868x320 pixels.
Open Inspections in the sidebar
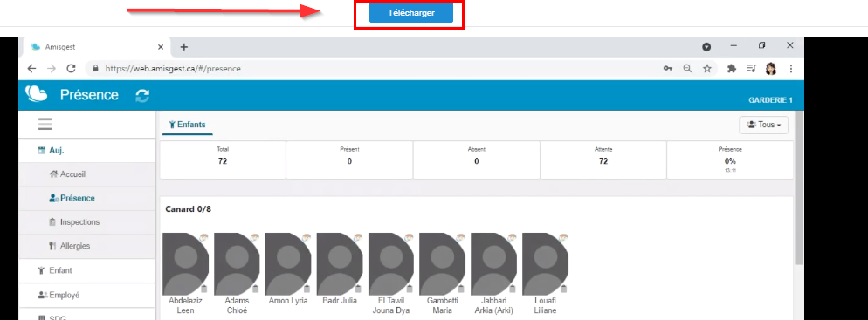(87, 222)
